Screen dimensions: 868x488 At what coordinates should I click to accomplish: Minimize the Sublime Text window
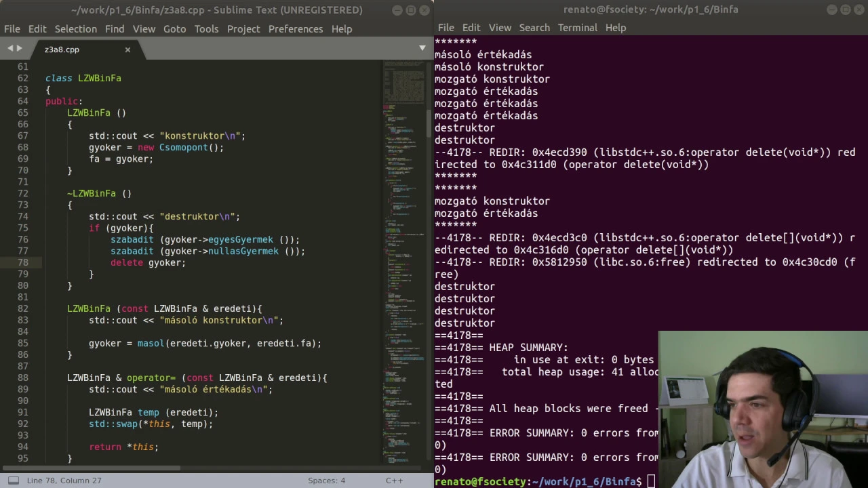click(x=397, y=10)
